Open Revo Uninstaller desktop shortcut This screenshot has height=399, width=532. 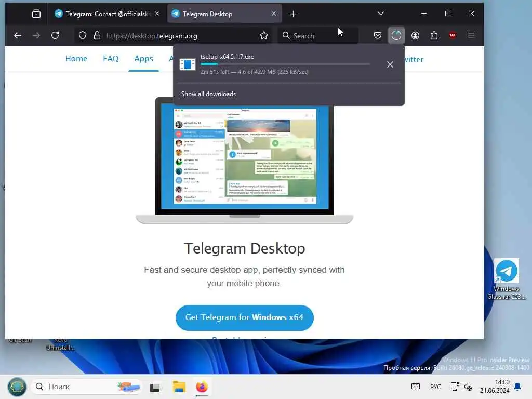[x=60, y=344]
